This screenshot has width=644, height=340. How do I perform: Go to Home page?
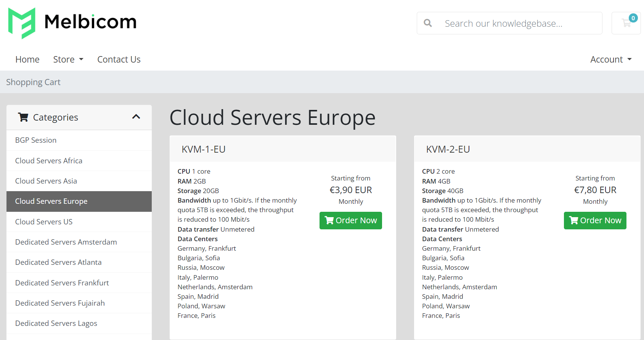27,60
